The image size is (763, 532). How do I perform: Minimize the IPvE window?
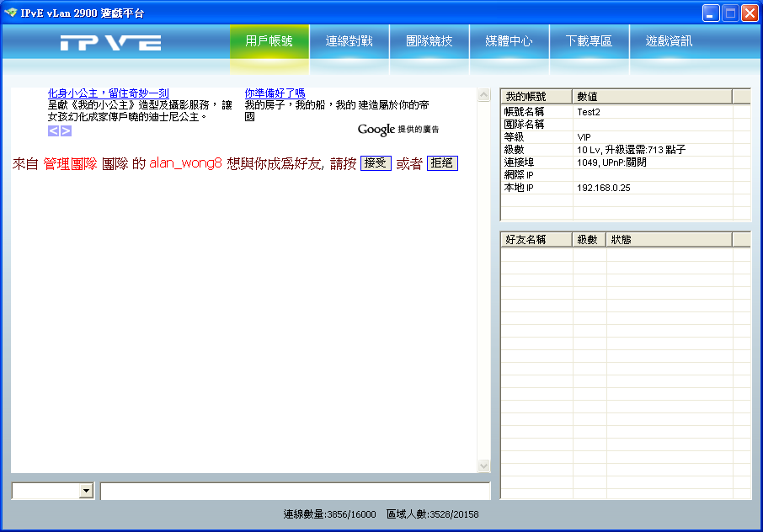point(711,13)
